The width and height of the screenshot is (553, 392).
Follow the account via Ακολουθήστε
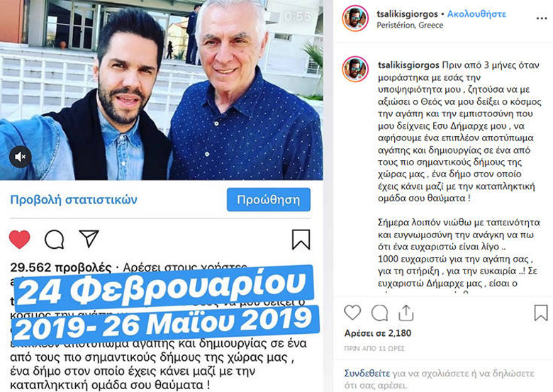coord(476,14)
